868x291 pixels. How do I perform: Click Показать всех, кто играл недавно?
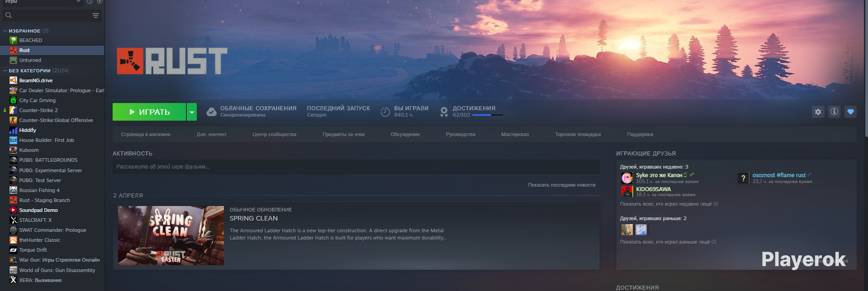(x=669, y=204)
